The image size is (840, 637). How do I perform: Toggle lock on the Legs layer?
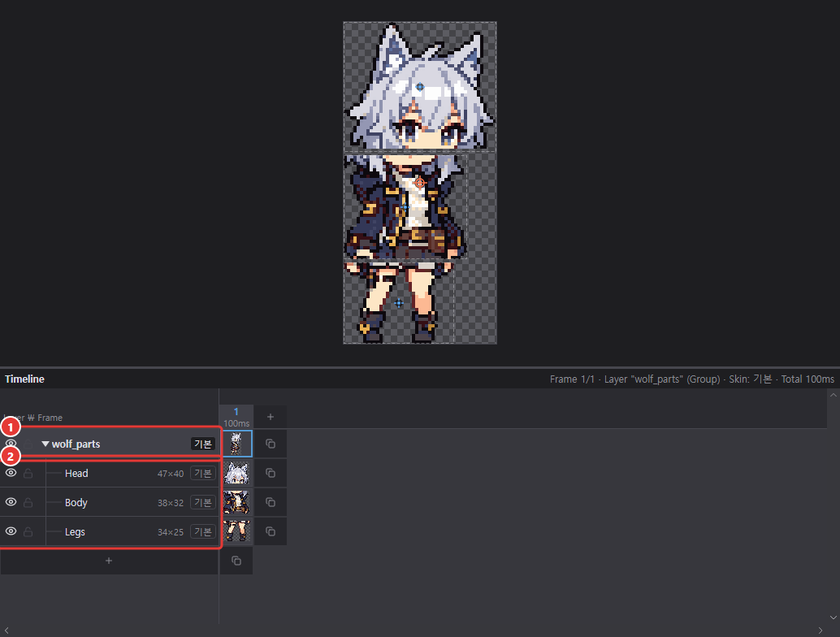pyautogui.click(x=28, y=531)
